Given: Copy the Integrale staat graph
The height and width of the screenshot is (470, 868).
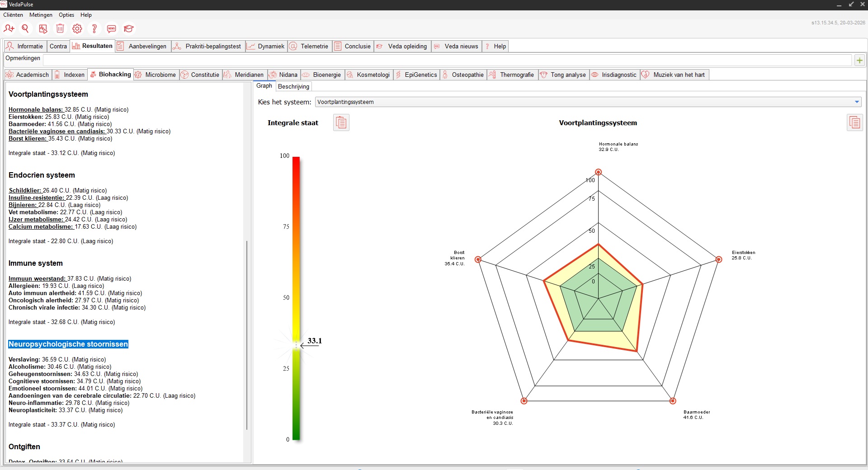Looking at the screenshot, I should click(341, 122).
